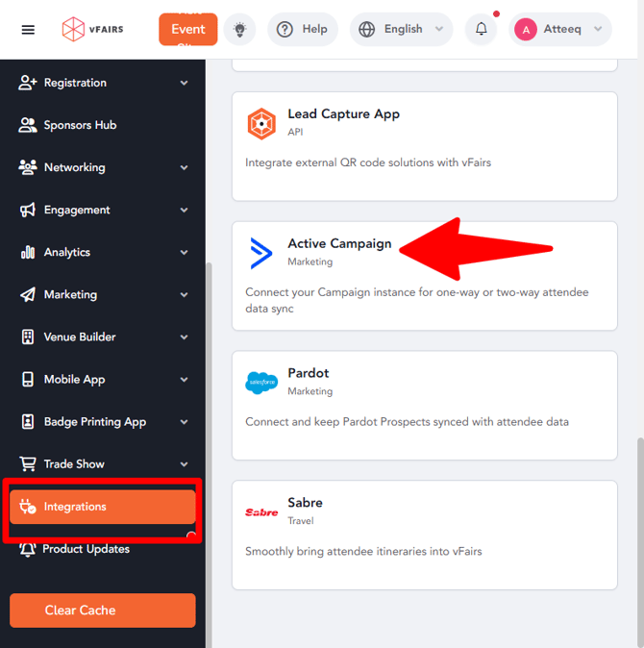Screen dimensions: 644x648
Task: Open the English language dropdown
Action: click(401, 30)
